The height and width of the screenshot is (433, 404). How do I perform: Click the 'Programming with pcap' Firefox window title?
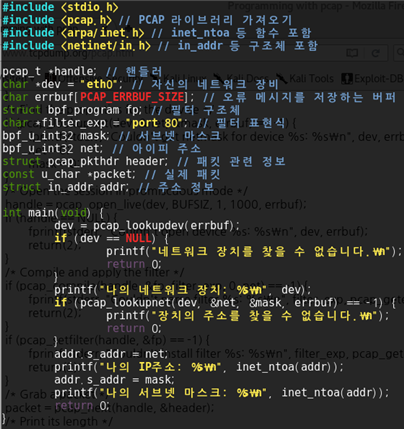point(315,6)
